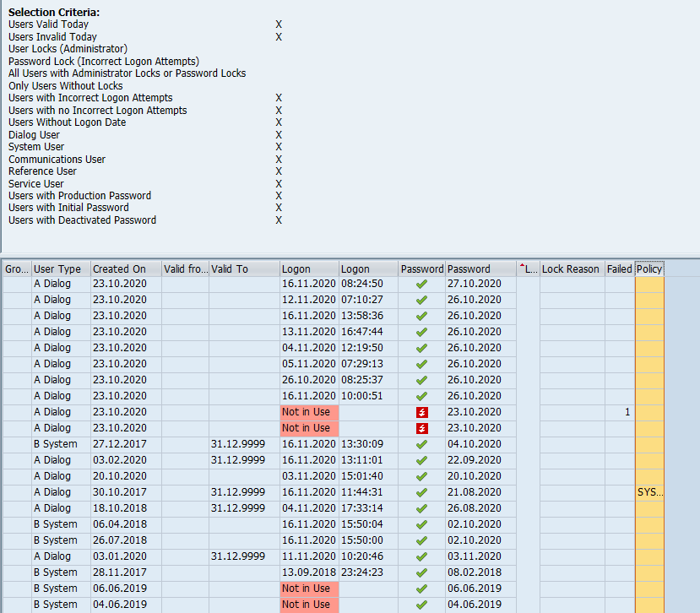Screen dimensions: 700x613
Task: Select the Created On column header
Action: tap(118, 269)
